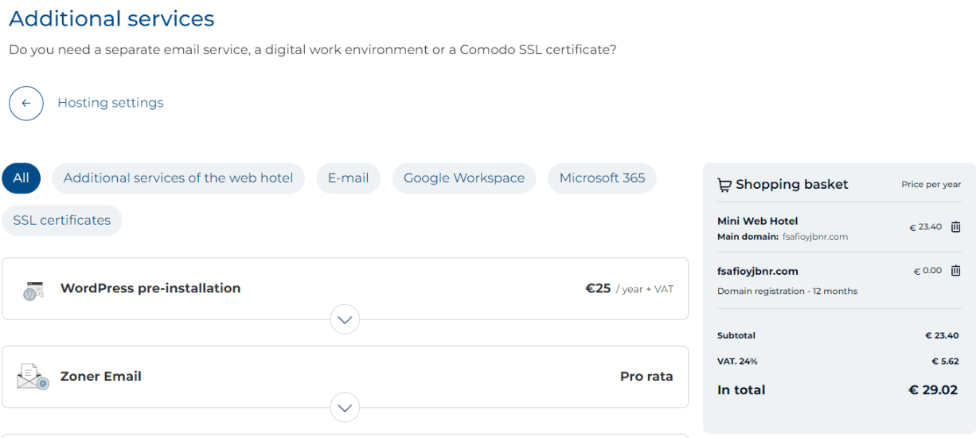Select the All filter tab
980x438 pixels.
[21, 178]
